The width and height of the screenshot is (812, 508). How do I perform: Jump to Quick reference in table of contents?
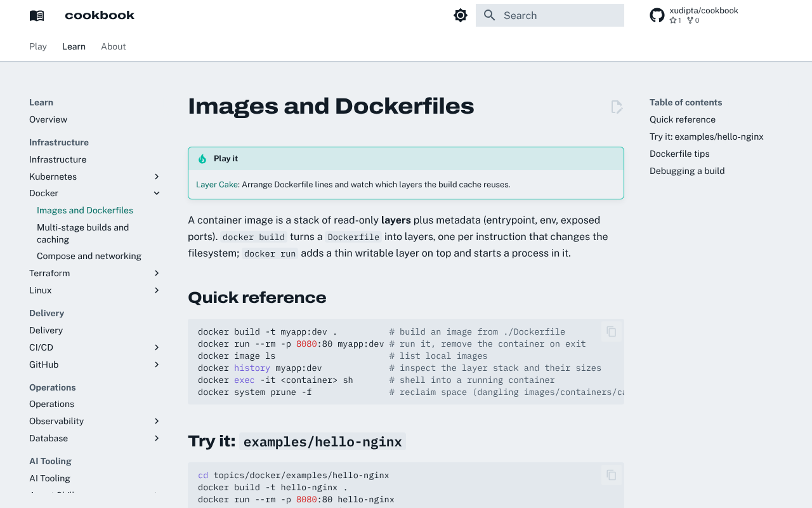click(x=683, y=119)
